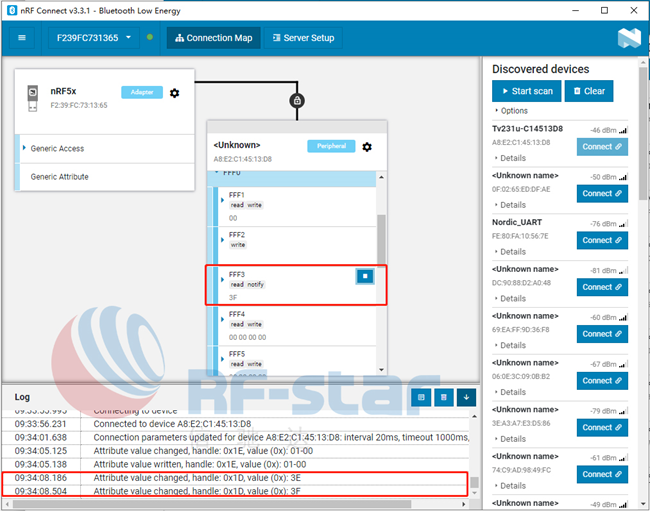Image resolution: width=650 pixels, height=511 pixels.
Task: Click the Adapter badge on nRF5x
Action: coord(142,92)
